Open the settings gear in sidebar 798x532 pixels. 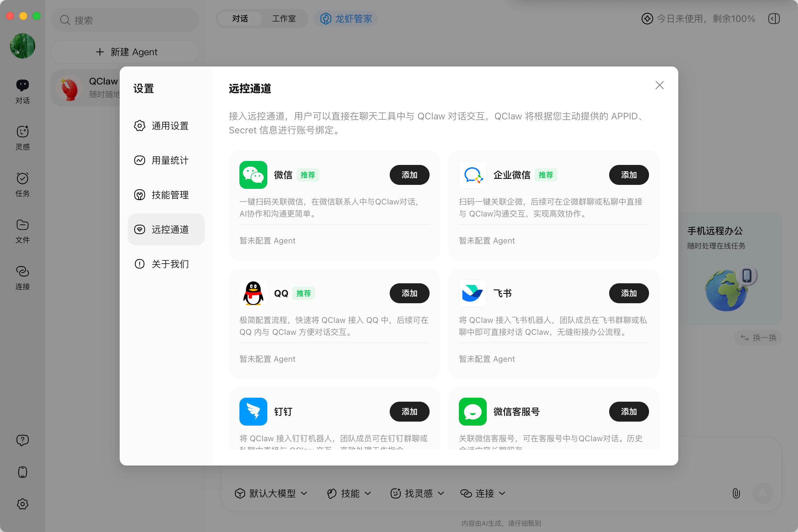22,504
